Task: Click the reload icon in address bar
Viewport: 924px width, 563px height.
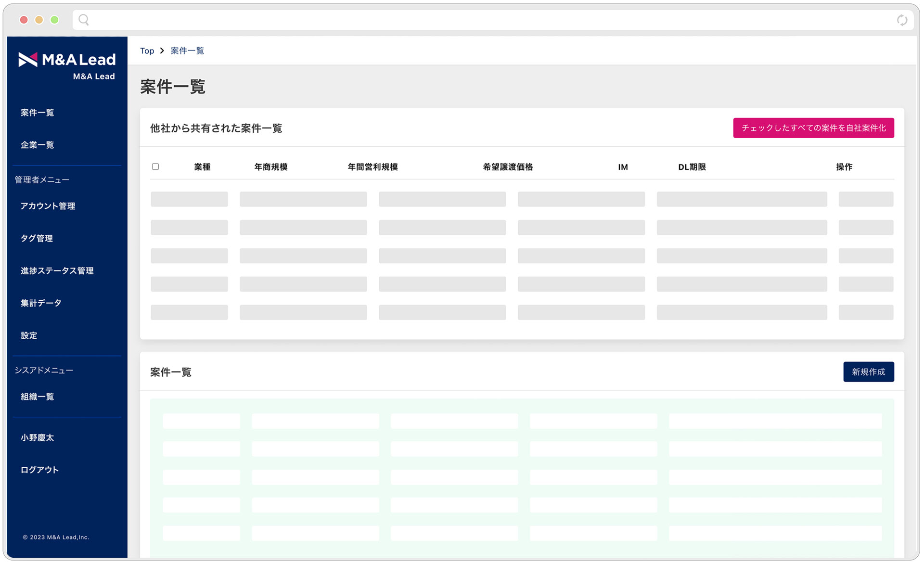Action: tap(902, 20)
